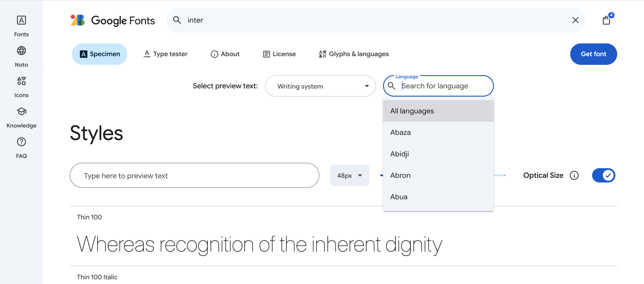Viewport: 644px width, 284px height.
Task: Click the Google Fonts logo
Action: click(112, 20)
